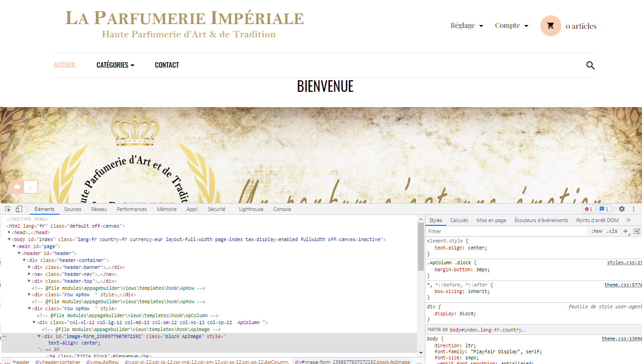Viewport: 642px width, 364px height.
Task: Expand the head element node
Action: point(9,232)
